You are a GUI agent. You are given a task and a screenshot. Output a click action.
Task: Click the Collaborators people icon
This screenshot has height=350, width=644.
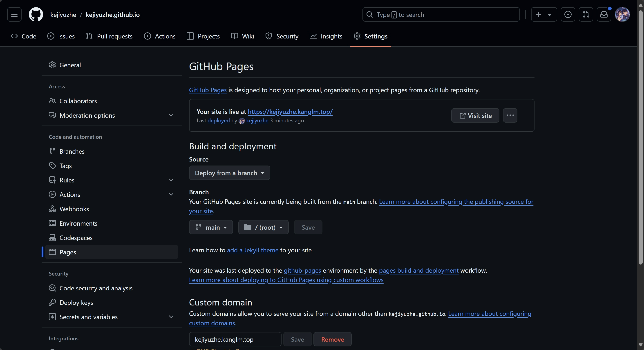tap(52, 101)
